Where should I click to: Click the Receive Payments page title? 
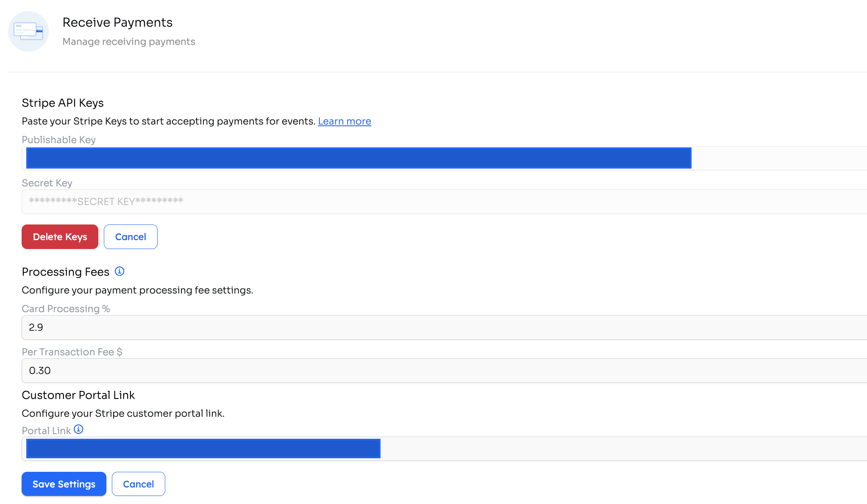tap(117, 22)
